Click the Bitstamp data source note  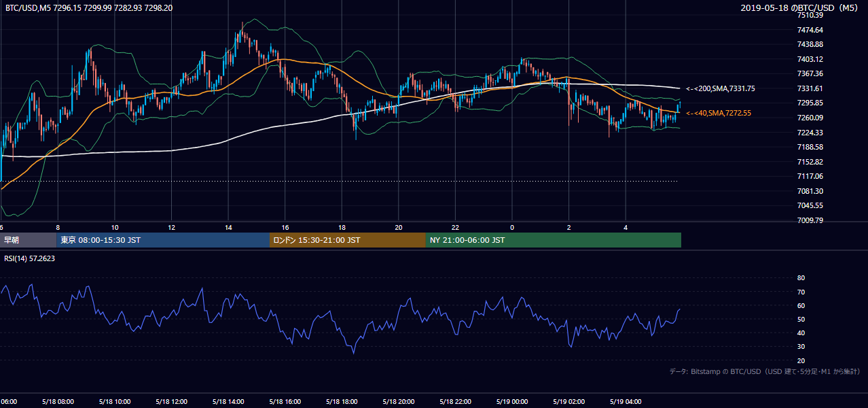pos(765,371)
